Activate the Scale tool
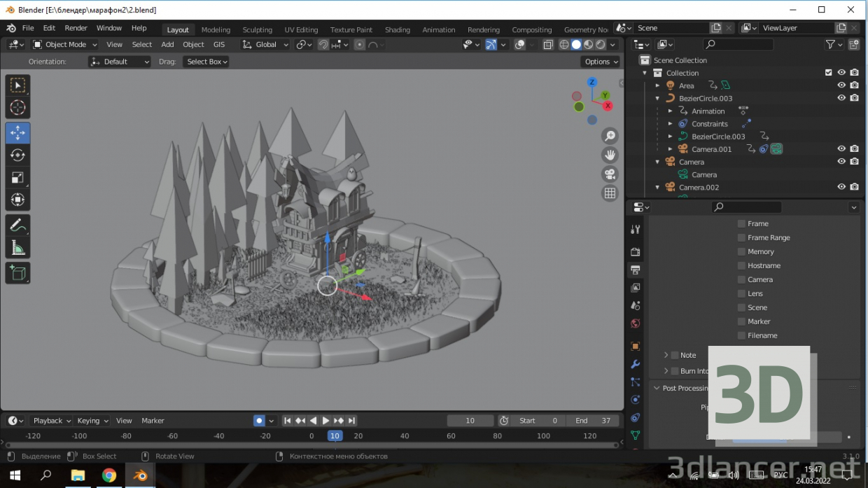Image resolution: width=868 pixels, height=488 pixels. tap(17, 177)
